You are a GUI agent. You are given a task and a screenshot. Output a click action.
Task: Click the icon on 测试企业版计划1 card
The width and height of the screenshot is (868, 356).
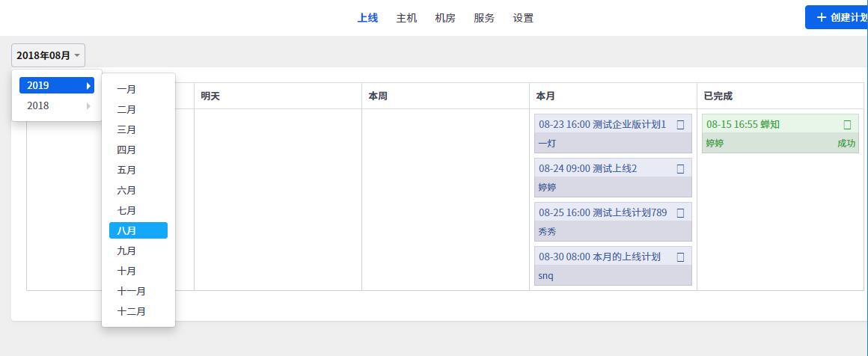coord(680,125)
